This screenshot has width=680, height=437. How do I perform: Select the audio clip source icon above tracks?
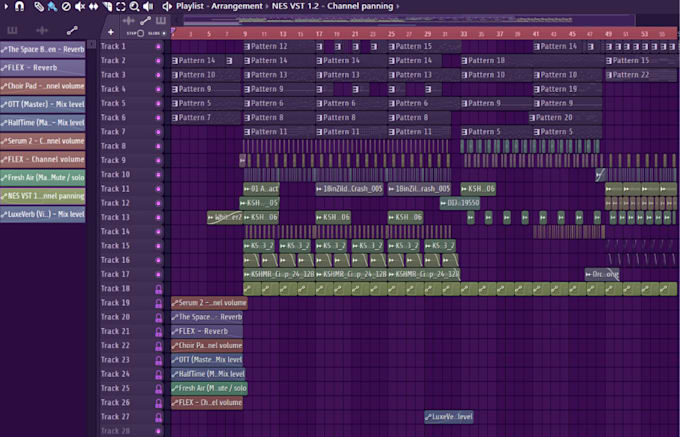(129, 21)
